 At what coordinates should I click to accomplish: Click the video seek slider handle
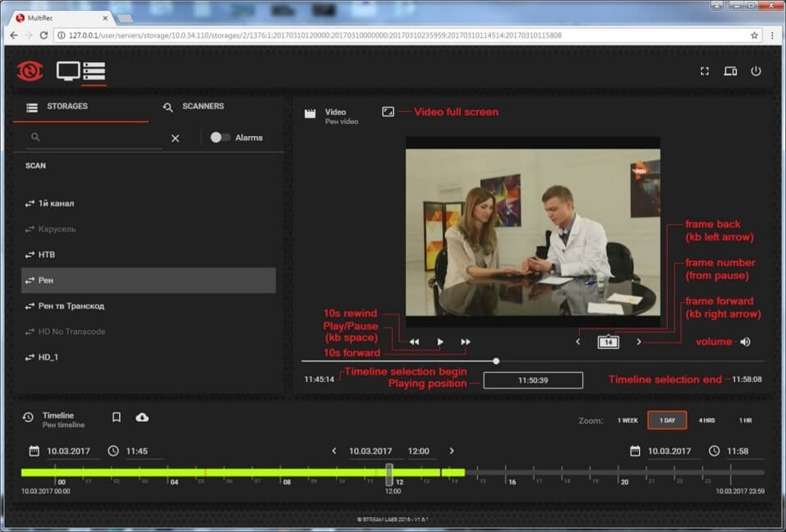[496, 360]
